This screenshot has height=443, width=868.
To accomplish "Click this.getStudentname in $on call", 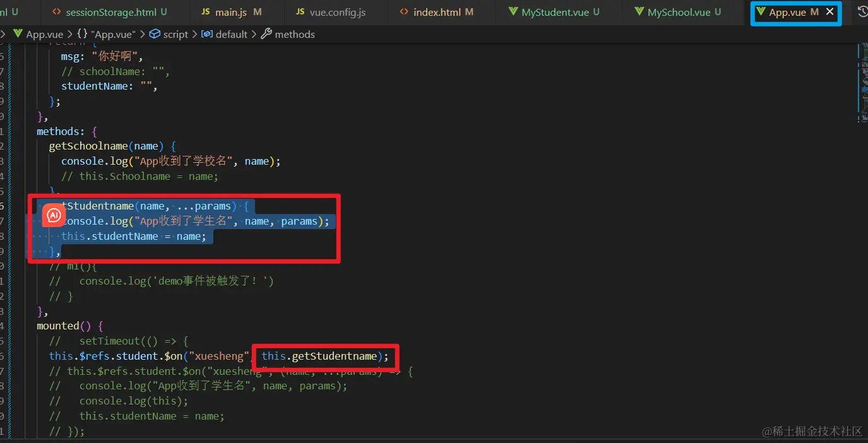I will coord(319,356).
